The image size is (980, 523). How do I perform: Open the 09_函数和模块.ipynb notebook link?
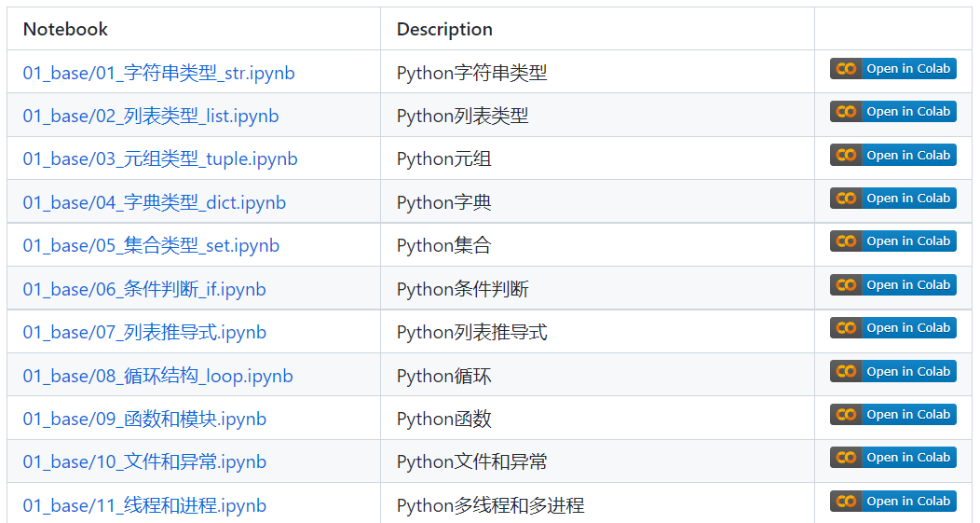tap(144, 420)
